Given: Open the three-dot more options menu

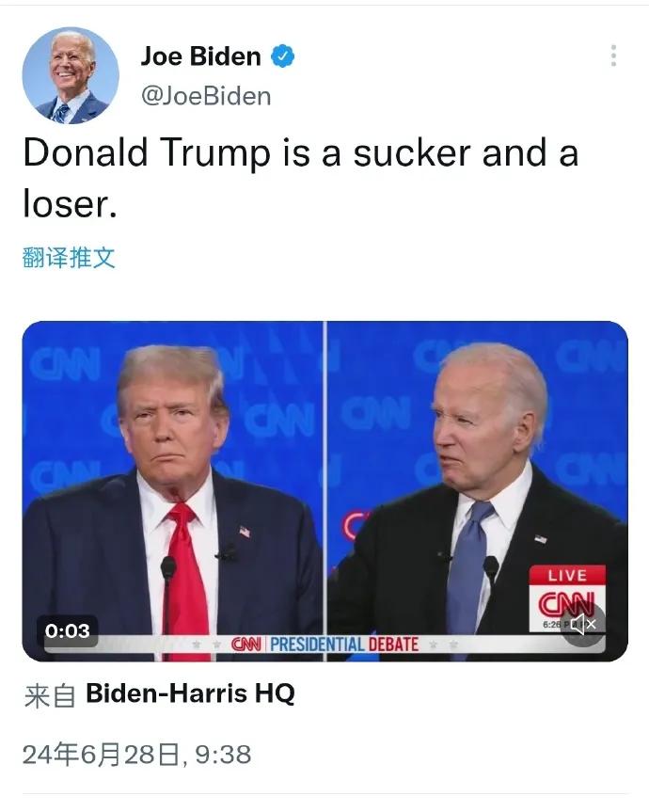Looking at the screenshot, I should (613, 56).
